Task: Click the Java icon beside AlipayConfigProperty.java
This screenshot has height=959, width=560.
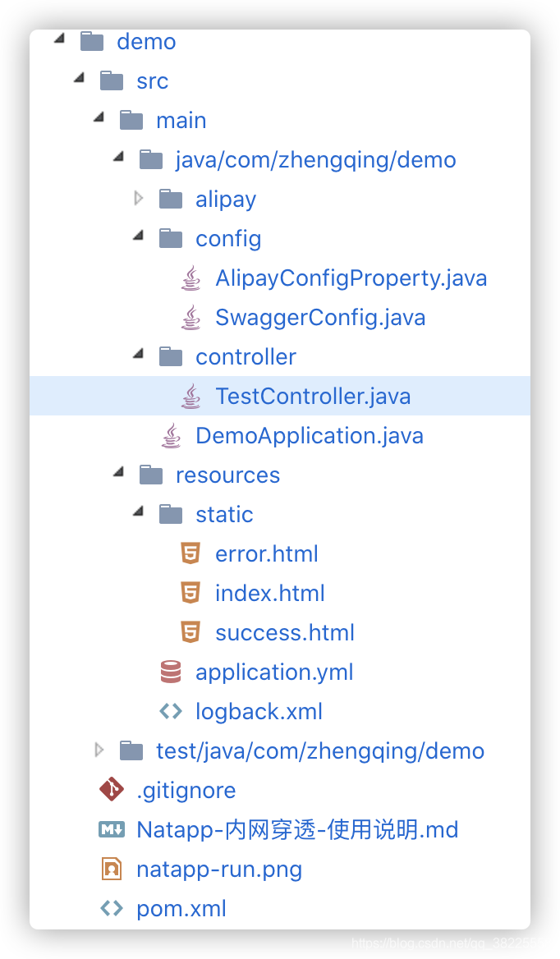Action: [190, 278]
